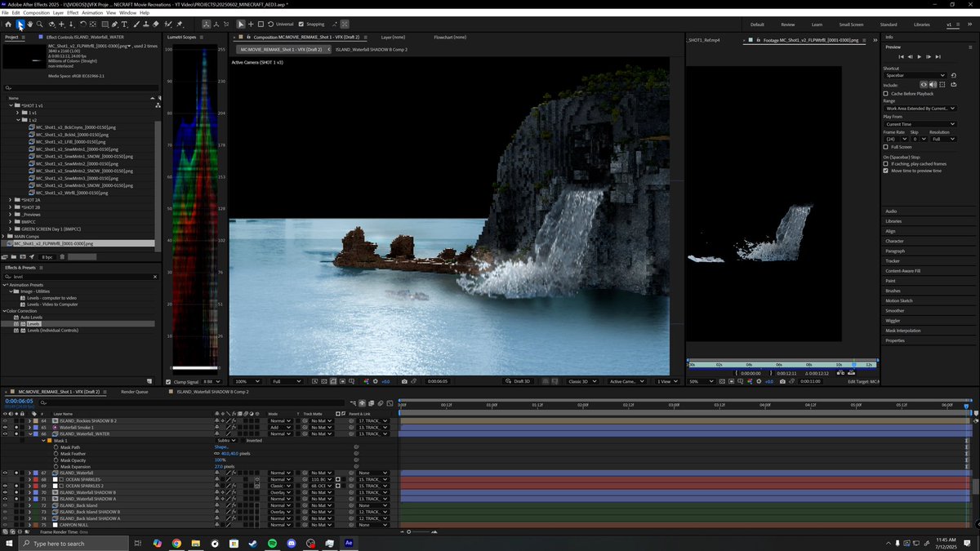The image size is (980, 551).
Task: Toggle Move time to preview time
Action: coord(886,171)
